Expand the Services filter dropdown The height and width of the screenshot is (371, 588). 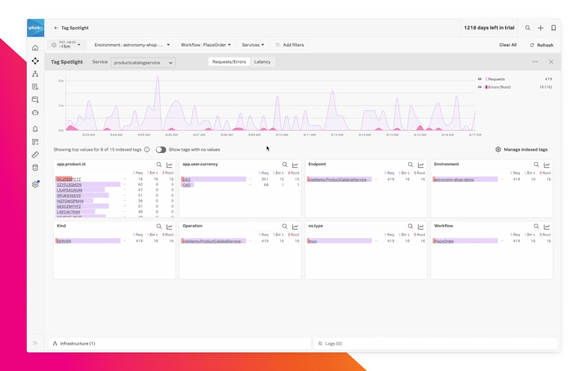point(252,44)
